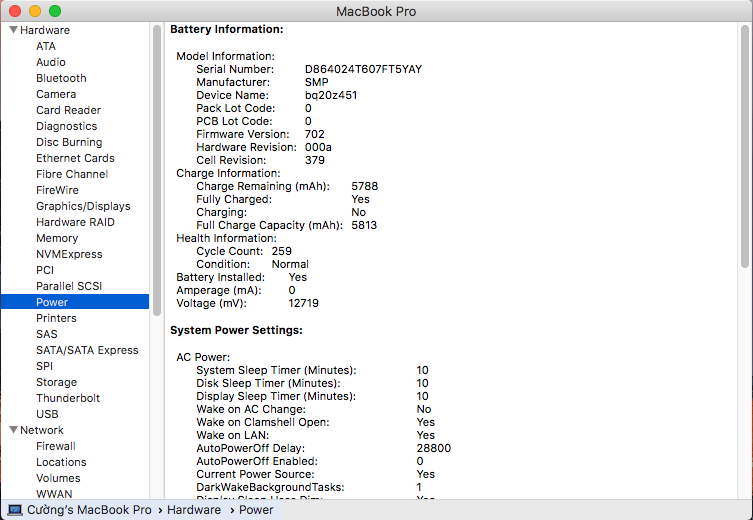Image resolution: width=753 pixels, height=520 pixels.
Task: Show Memory information
Action: coord(57,238)
